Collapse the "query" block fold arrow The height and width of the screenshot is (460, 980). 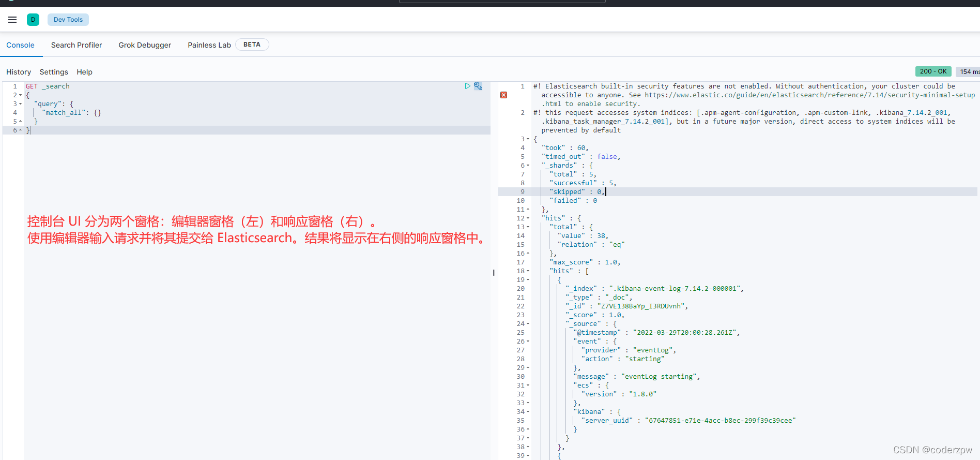pos(21,104)
